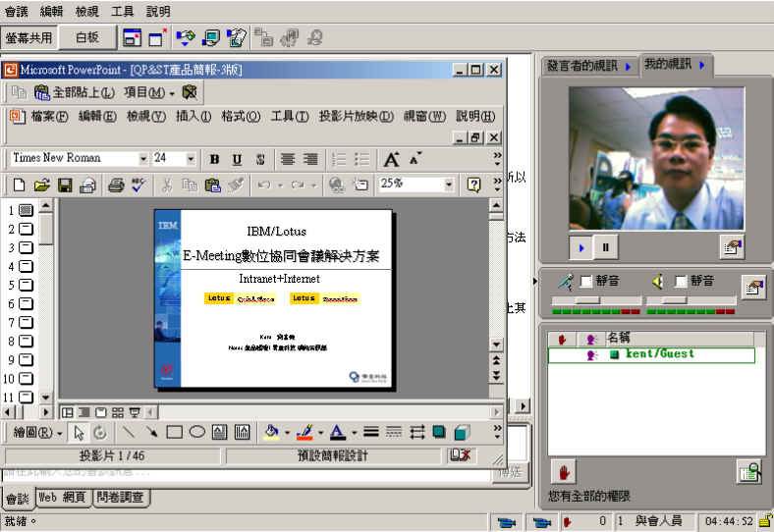This screenshot has height=532, width=774.
Task: Expand Font Color dropdown arrow
Action: [354, 433]
